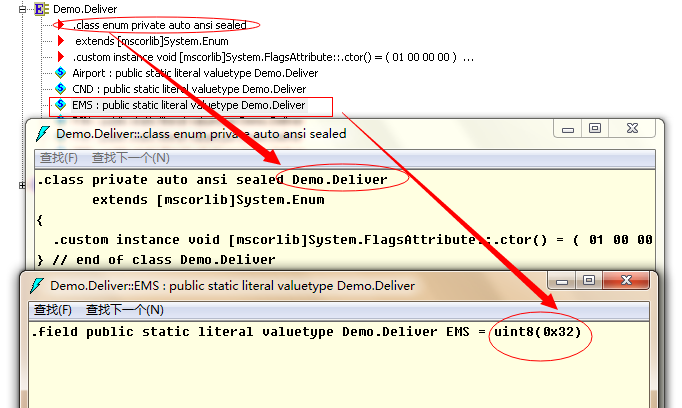Open 查找(F) menu in EMS window

53,310
